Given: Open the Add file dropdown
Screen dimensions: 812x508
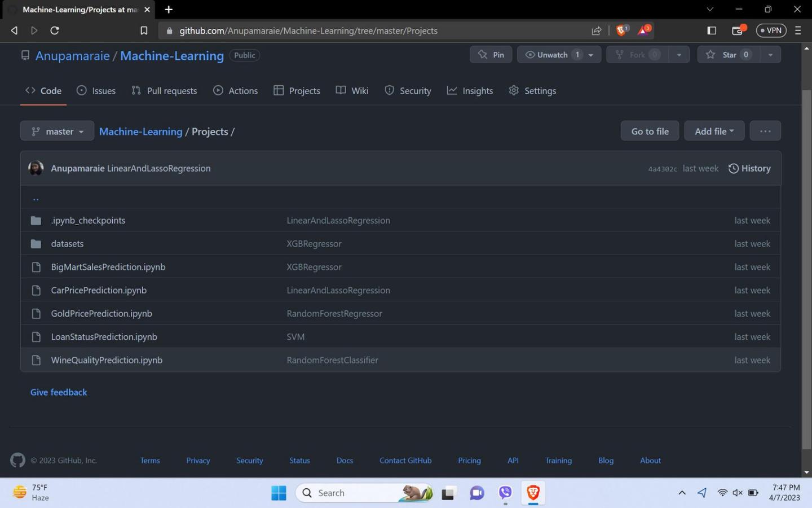Looking at the screenshot, I should click(x=714, y=131).
